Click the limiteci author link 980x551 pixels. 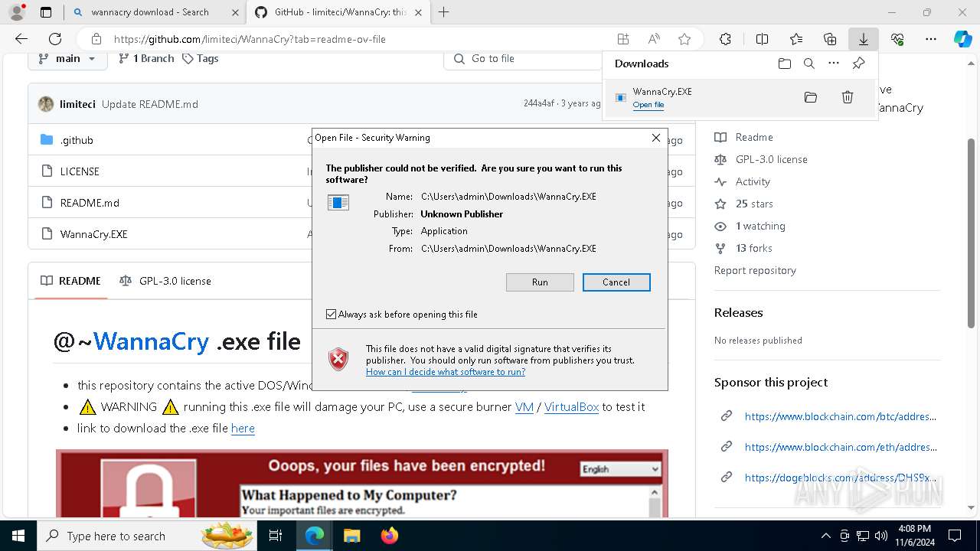click(x=79, y=104)
